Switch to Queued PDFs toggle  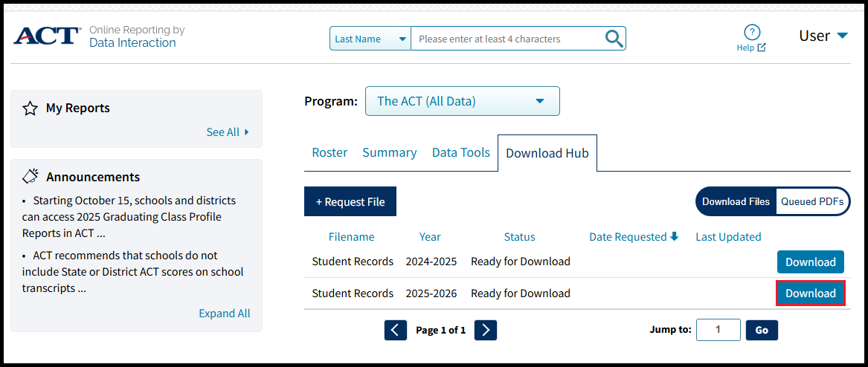pyautogui.click(x=811, y=201)
